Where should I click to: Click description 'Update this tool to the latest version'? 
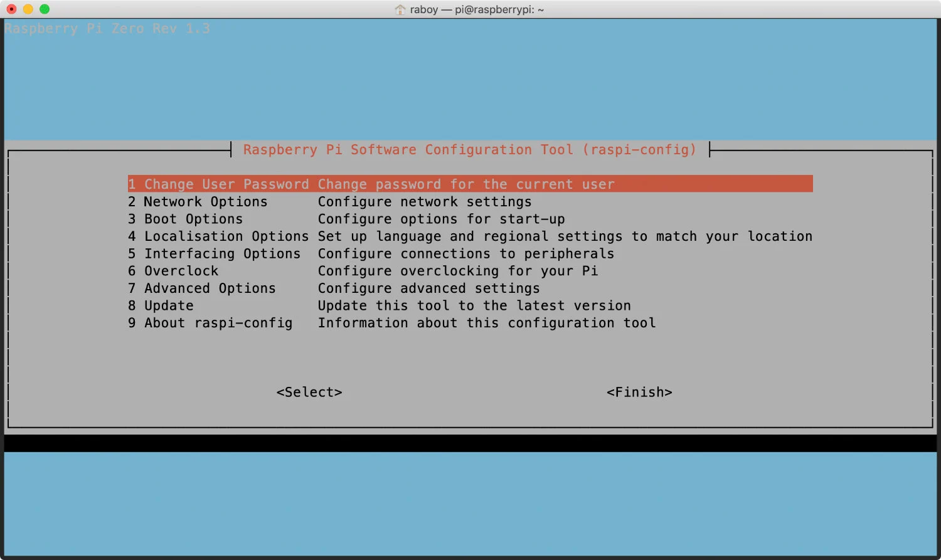point(474,305)
